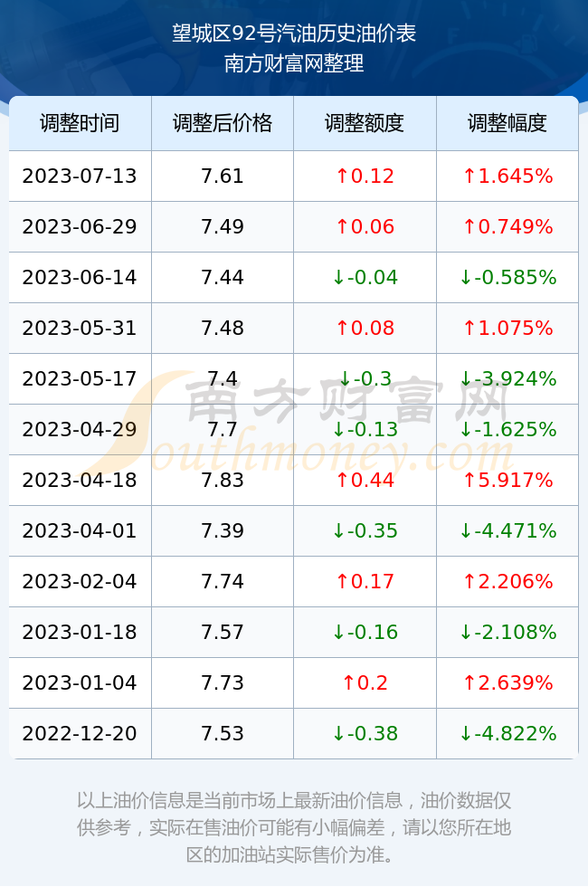
Task: Click the title 望城区92号汽油历史油价表
Action: coord(294,33)
